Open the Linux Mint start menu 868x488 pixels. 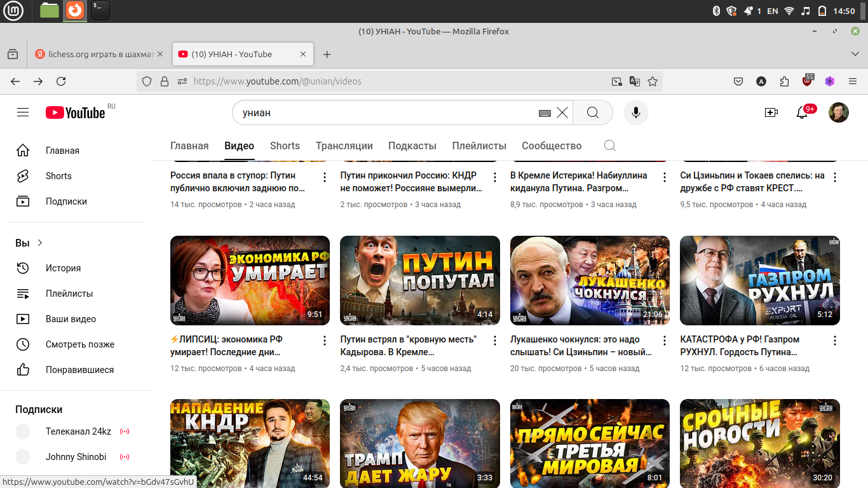pyautogui.click(x=13, y=10)
